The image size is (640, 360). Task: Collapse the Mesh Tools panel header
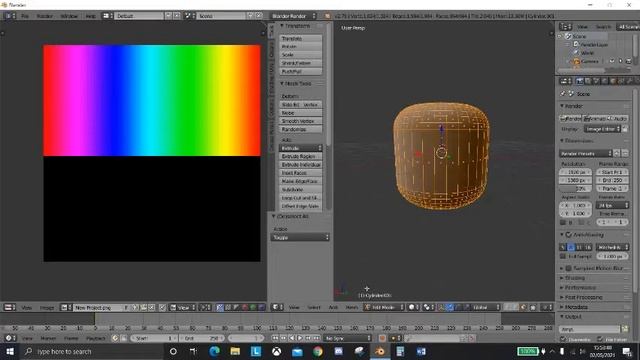[298, 83]
